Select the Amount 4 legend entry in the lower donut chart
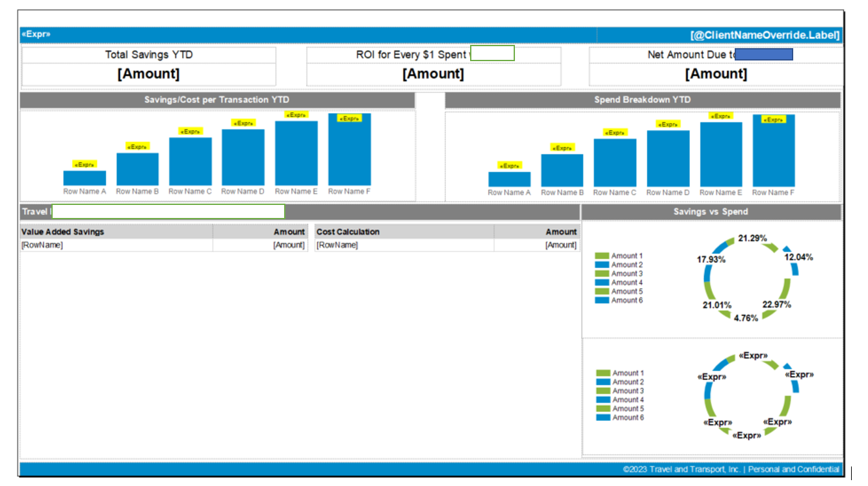Screen dimensions: 868x486 [x=620, y=400]
